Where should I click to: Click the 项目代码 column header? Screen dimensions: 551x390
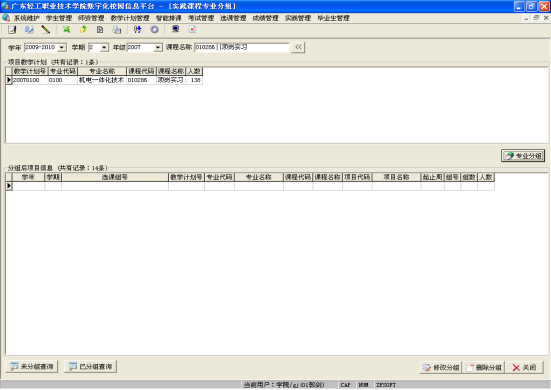tap(357, 177)
